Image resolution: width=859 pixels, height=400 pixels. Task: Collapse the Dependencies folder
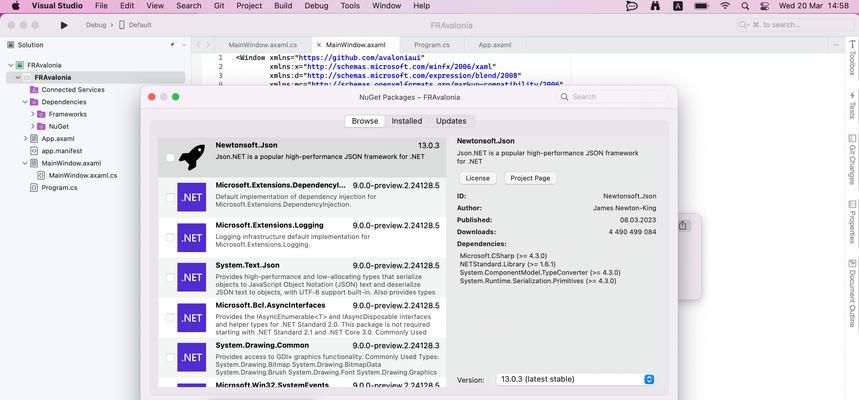[x=25, y=102]
